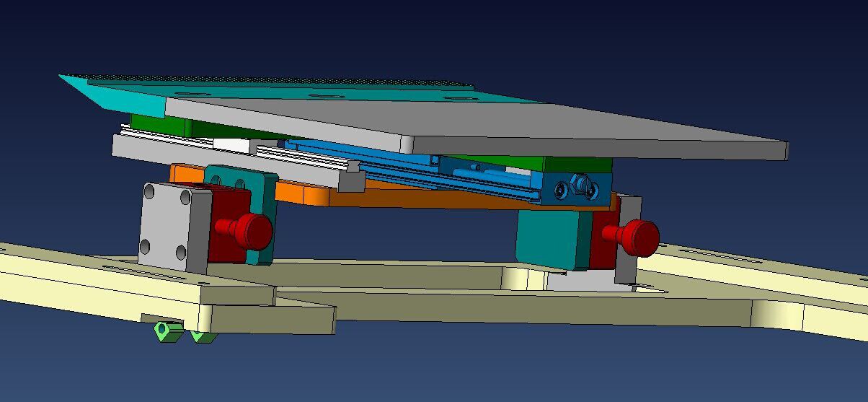This screenshot has height=402, width=868.
Task: Pick the blue end block with bolts
Action: click(577, 185)
